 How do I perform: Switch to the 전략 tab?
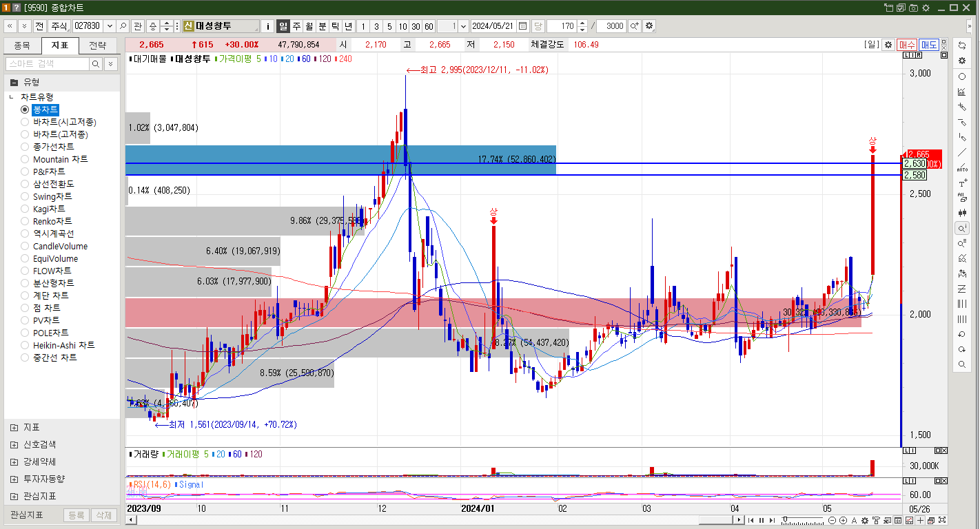[98, 45]
